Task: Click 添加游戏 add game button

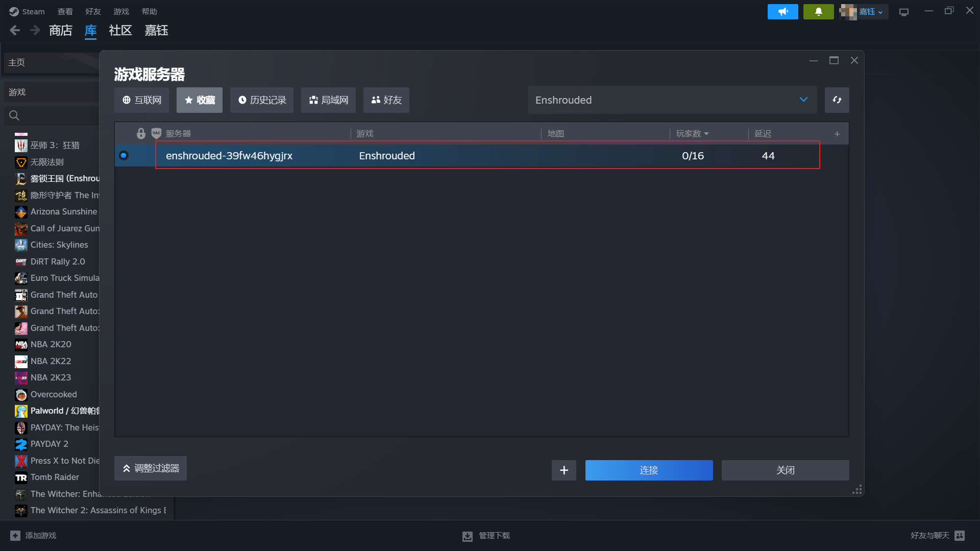Action: click(34, 535)
